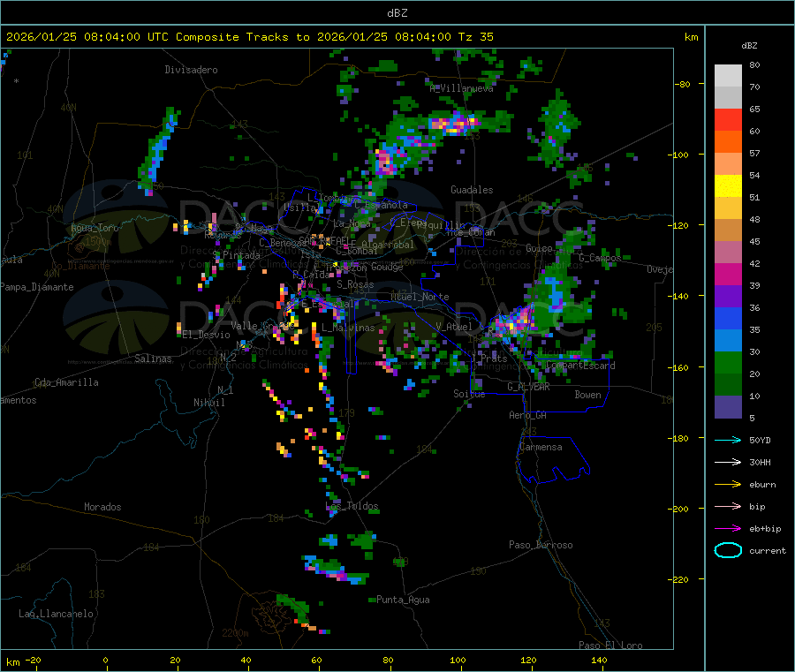Image resolution: width=795 pixels, height=672 pixels.
Task: Click the 'Morados' map label
Action: click(102, 507)
